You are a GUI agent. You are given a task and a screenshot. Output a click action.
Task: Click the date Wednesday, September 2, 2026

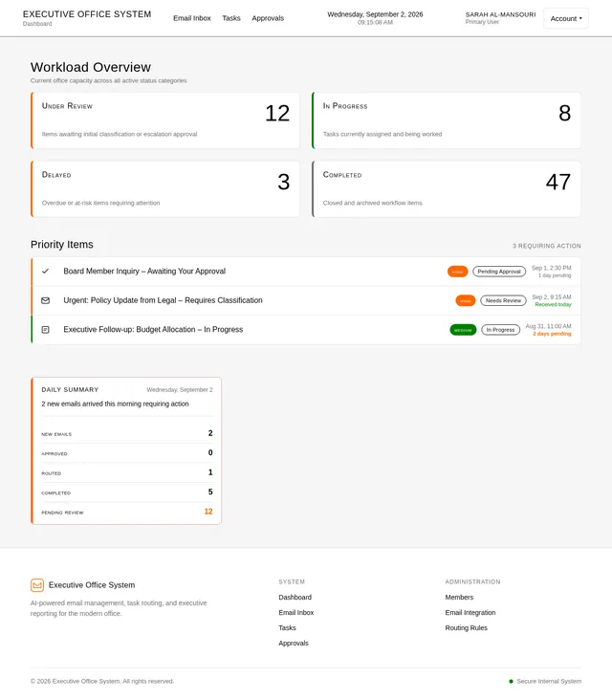point(375,14)
